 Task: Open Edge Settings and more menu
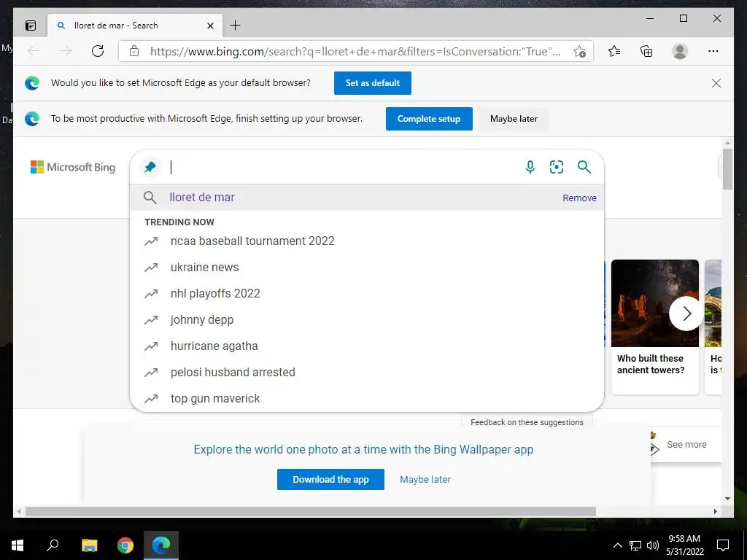[713, 51]
